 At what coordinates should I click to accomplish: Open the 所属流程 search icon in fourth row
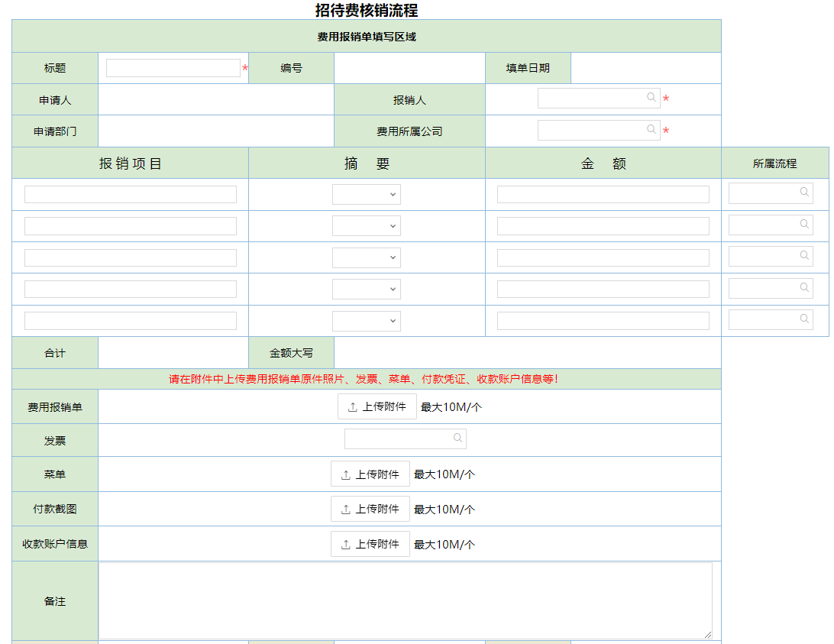[804, 287]
